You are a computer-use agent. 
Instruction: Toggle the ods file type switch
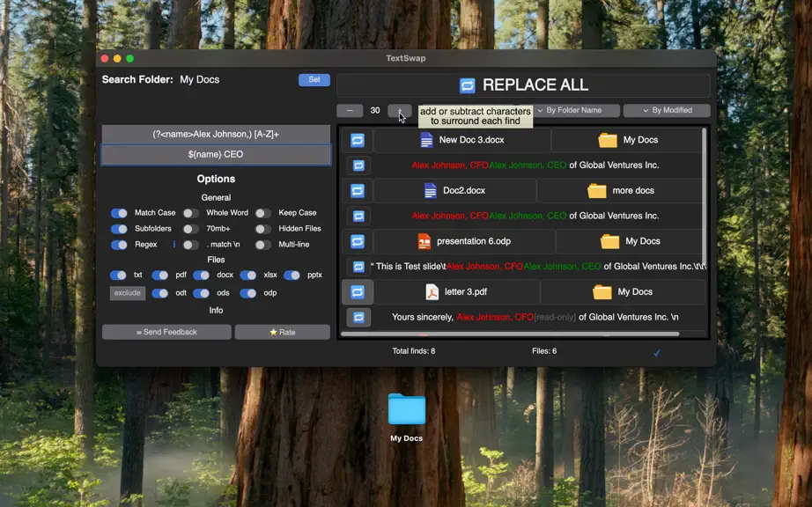201,293
